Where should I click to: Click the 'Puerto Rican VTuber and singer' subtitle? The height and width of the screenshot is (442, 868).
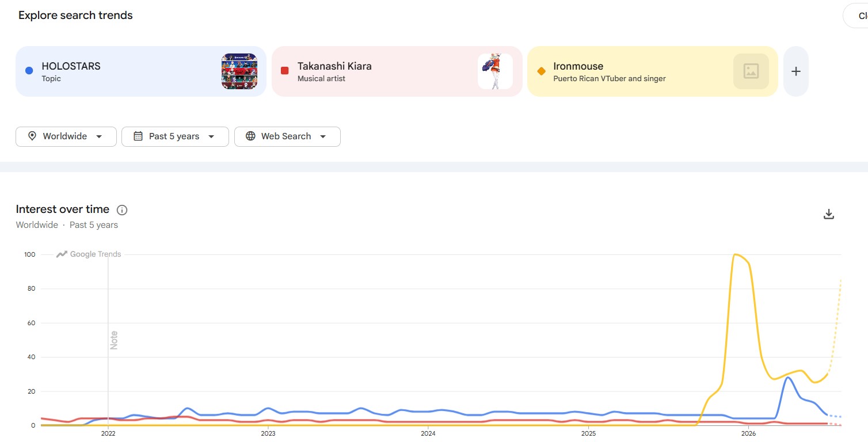610,79
